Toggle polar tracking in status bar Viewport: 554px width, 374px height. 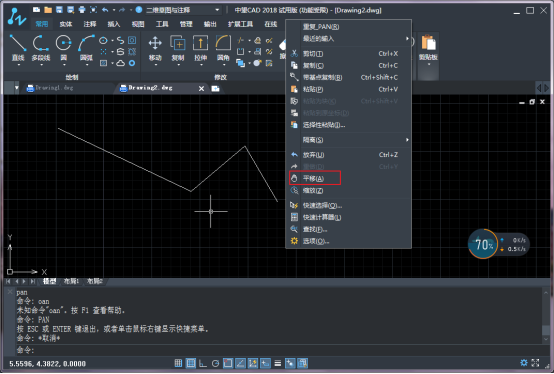coord(216,363)
